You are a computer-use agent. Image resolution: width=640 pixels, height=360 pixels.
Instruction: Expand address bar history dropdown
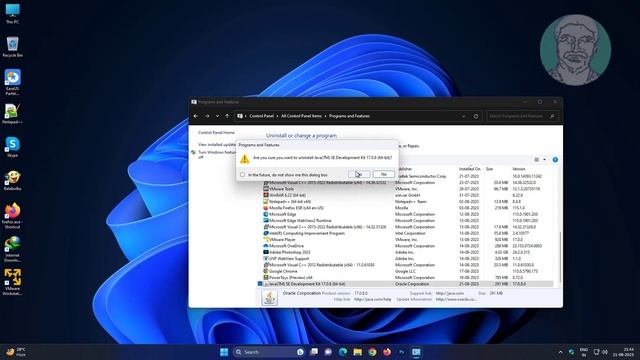coord(463,116)
